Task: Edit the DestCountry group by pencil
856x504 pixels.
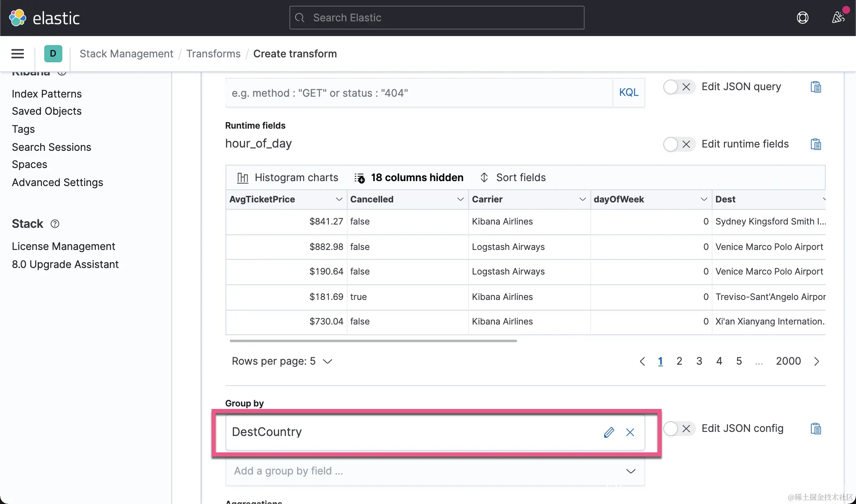Action: pos(609,432)
